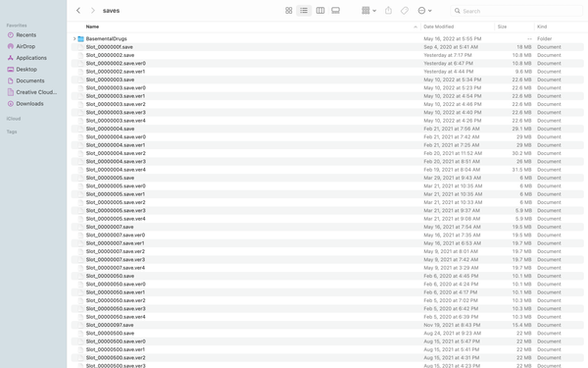Open Downloads in the sidebar
The image size is (588, 368).
(29, 104)
